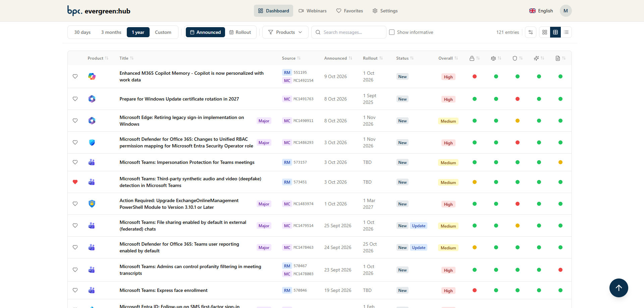This screenshot has height=308, width=644.
Task: Sort by the document column icon
Action: (x=560, y=58)
